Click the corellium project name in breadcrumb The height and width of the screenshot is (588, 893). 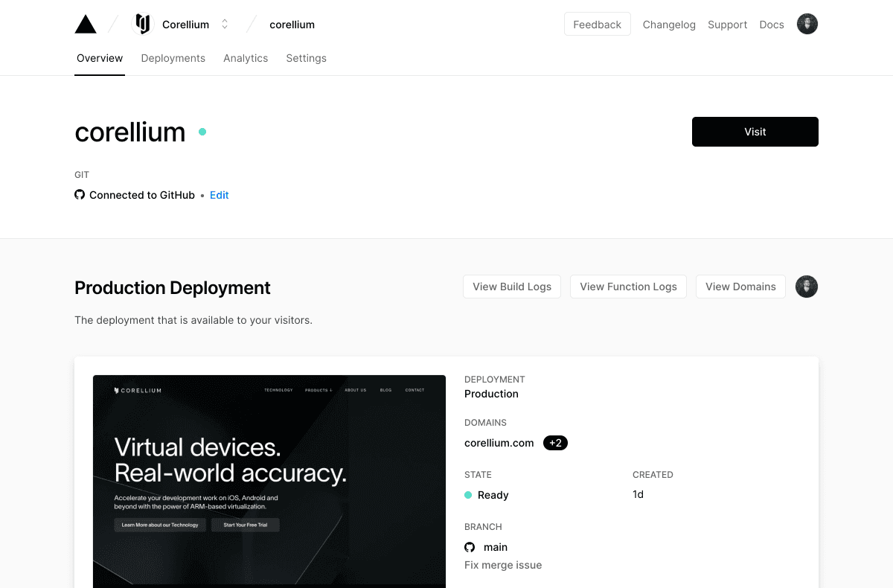coord(292,25)
